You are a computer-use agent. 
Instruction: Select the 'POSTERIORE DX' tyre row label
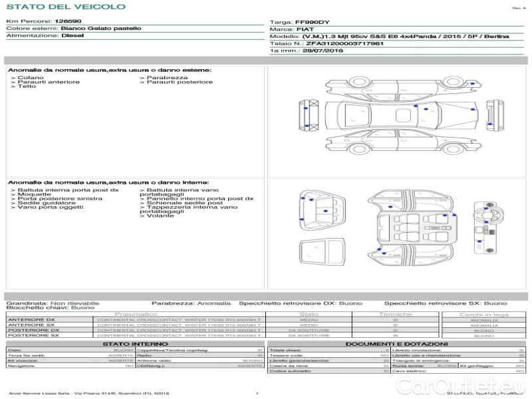pyautogui.click(x=33, y=330)
